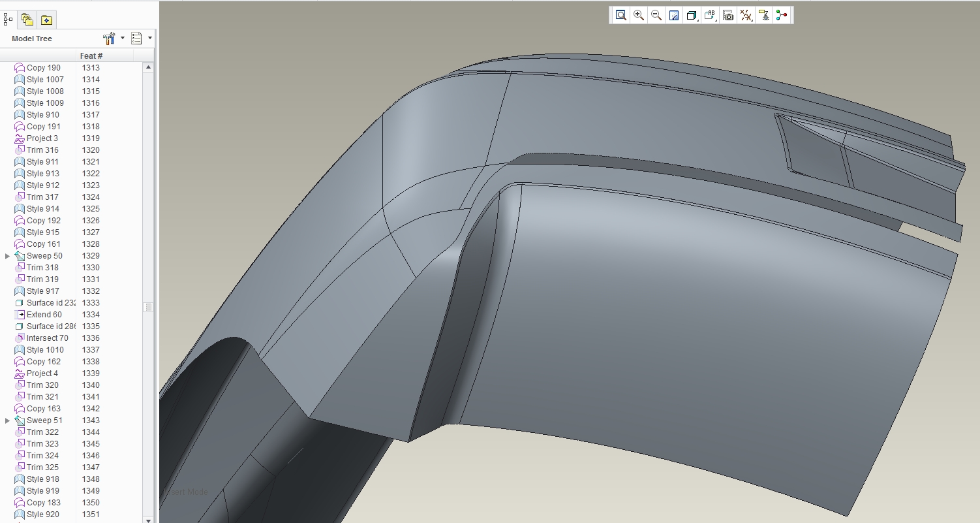
Task: Select Style 910 tree row
Action: click(43, 115)
